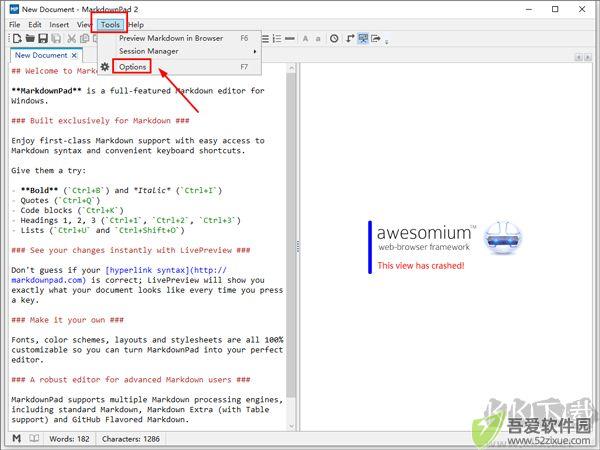Open the Insert menu
Image resolution: width=600 pixels, height=450 pixels.
pyautogui.click(x=59, y=25)
